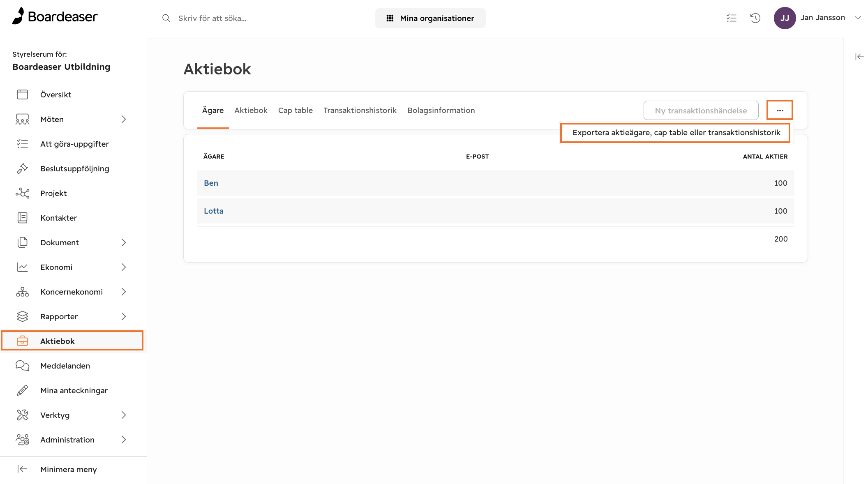Image resolution: width=868 pixels, height=484 pixels.
Task: Click the total value 200
Action: 781,239
